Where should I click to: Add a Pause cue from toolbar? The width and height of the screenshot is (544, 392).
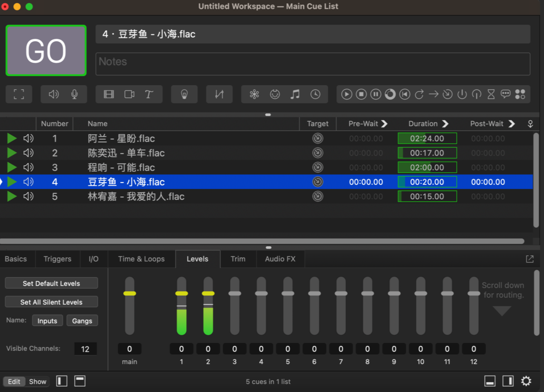click(x=376, y=94)
